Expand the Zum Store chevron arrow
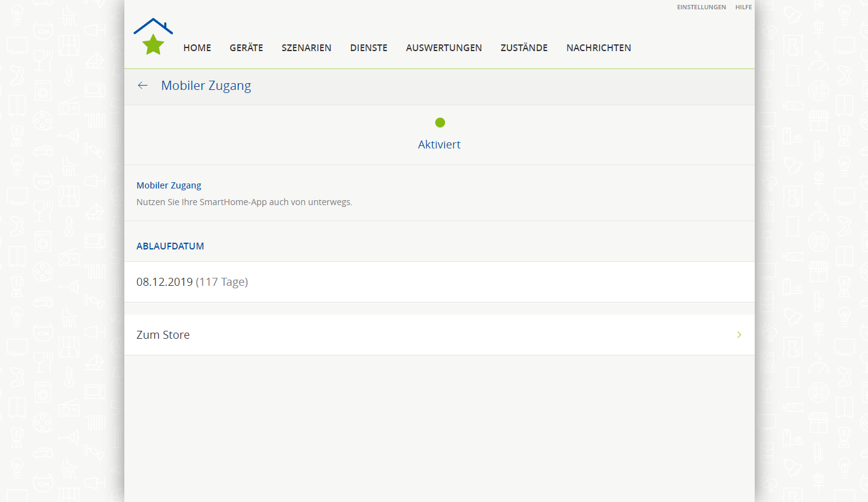 coord(739,335)
